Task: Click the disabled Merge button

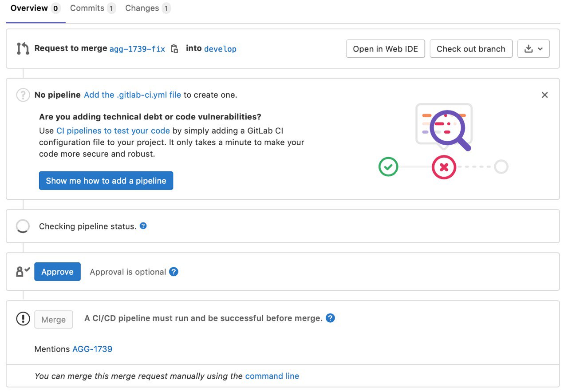Action: (54, 320)
